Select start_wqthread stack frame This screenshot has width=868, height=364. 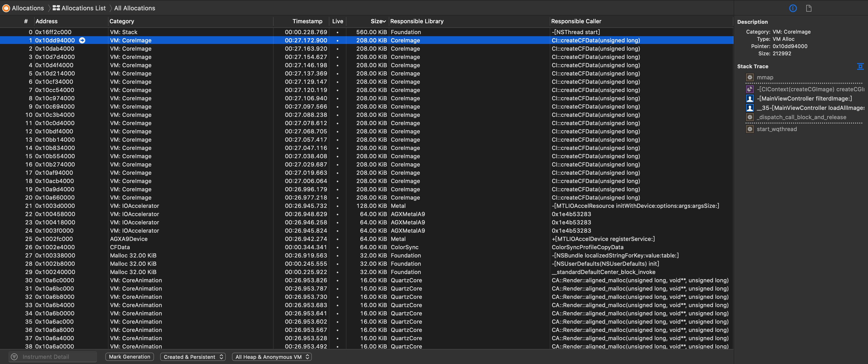pos(776,129)
